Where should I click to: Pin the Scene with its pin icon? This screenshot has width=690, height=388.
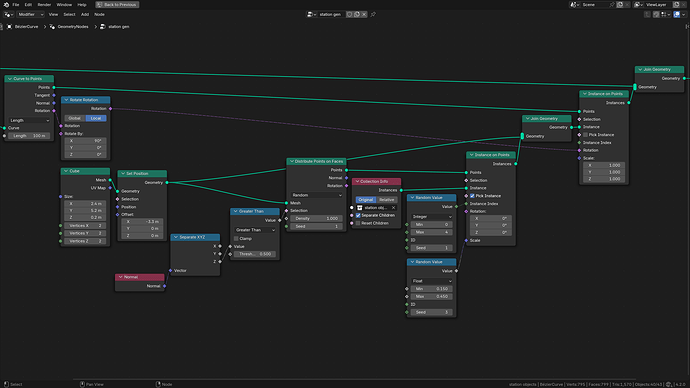612,4
